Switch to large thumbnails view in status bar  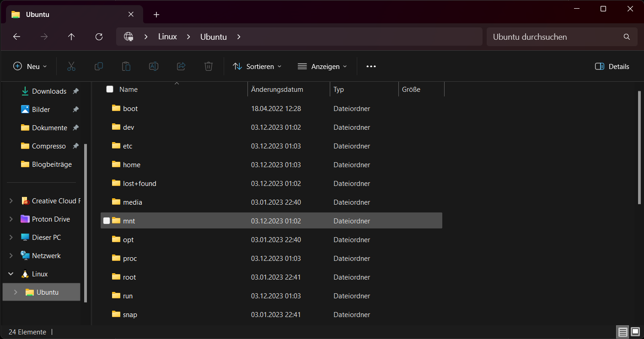(635, 332)
